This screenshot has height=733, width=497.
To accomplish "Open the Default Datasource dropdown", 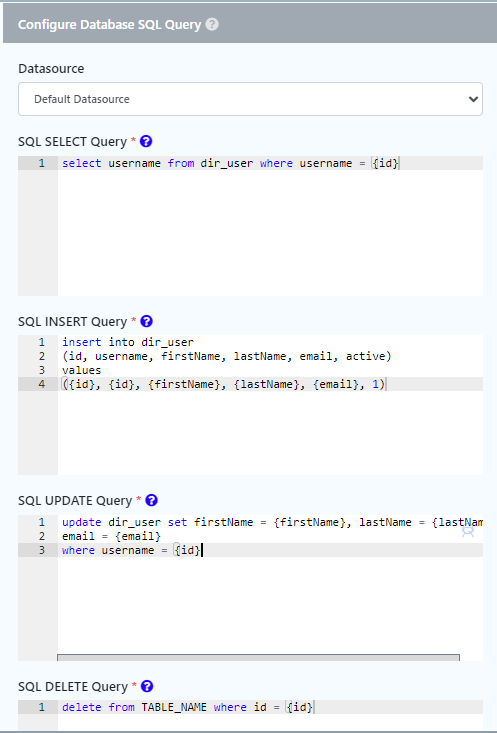I will 250,99.
